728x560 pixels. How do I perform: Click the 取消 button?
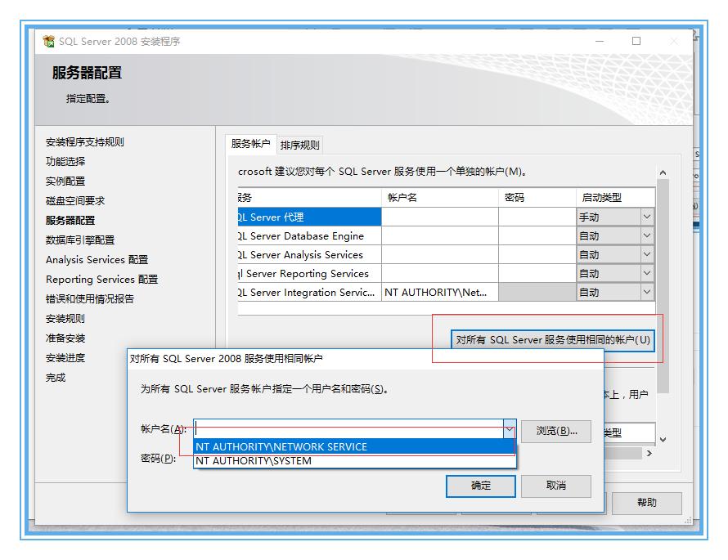556,486
